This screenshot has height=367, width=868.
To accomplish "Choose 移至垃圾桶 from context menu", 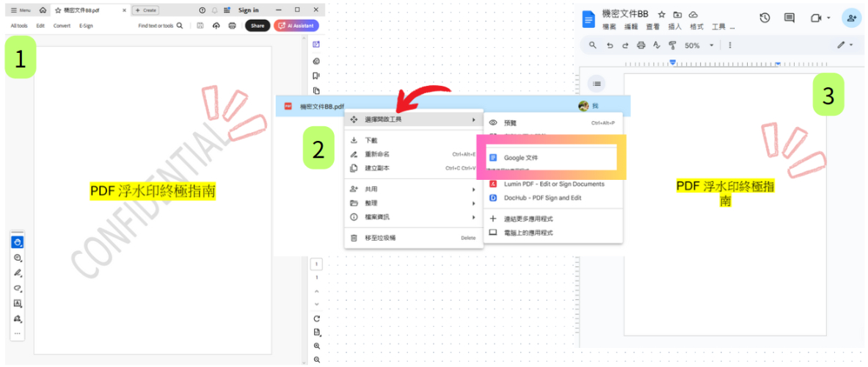I will coord(414,238).
